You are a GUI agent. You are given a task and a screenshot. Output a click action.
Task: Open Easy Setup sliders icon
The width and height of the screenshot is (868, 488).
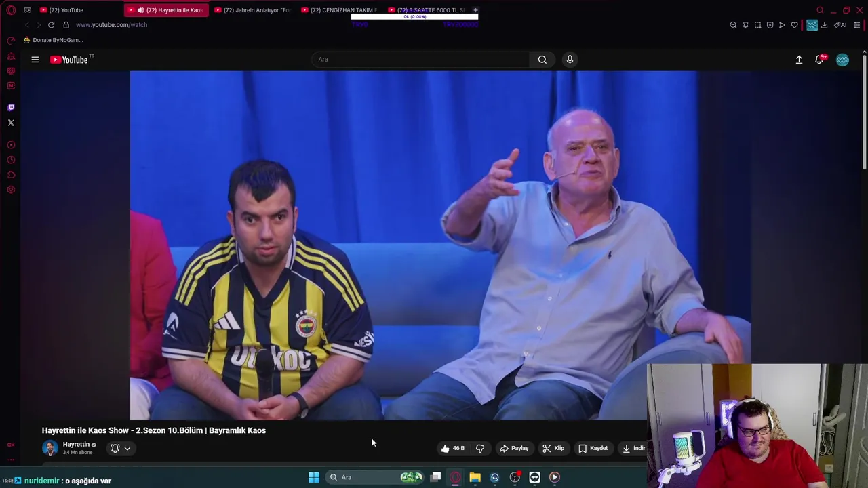pyautogui.click(x=857, y=25)
